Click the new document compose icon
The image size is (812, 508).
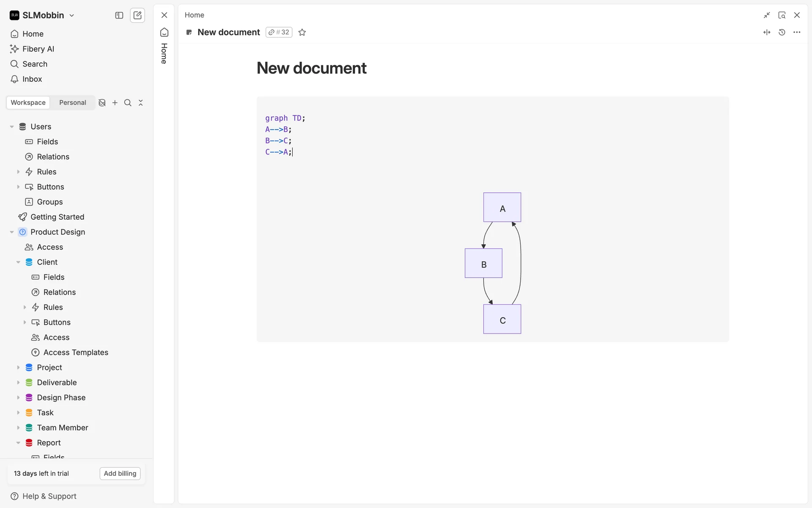[137, 15]
